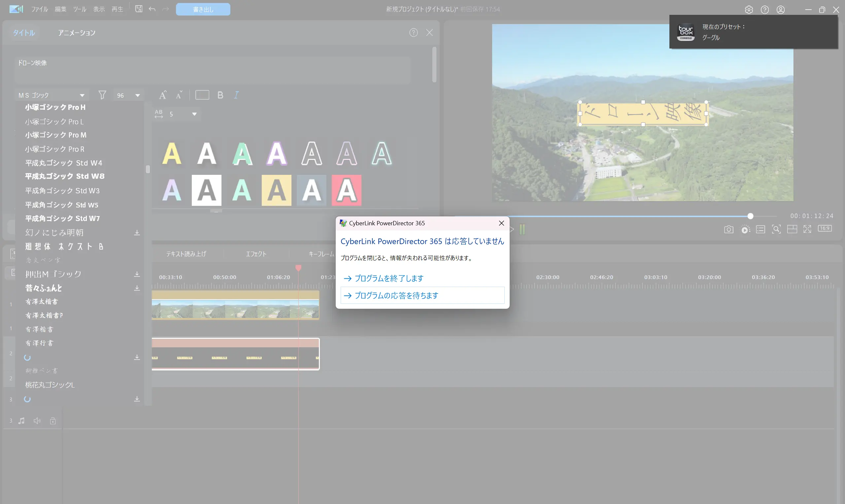Download the 幻ノにじみ明朝 font
This screenshot has height=504, width=845.
[x=137, y=233]
